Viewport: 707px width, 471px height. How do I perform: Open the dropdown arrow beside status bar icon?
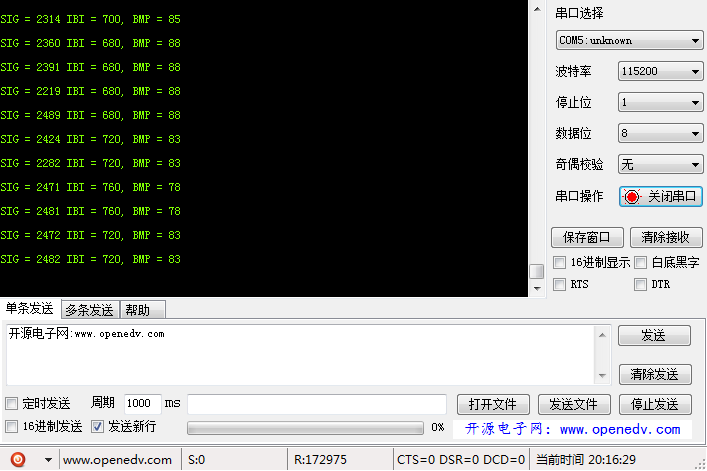(48, 460)
